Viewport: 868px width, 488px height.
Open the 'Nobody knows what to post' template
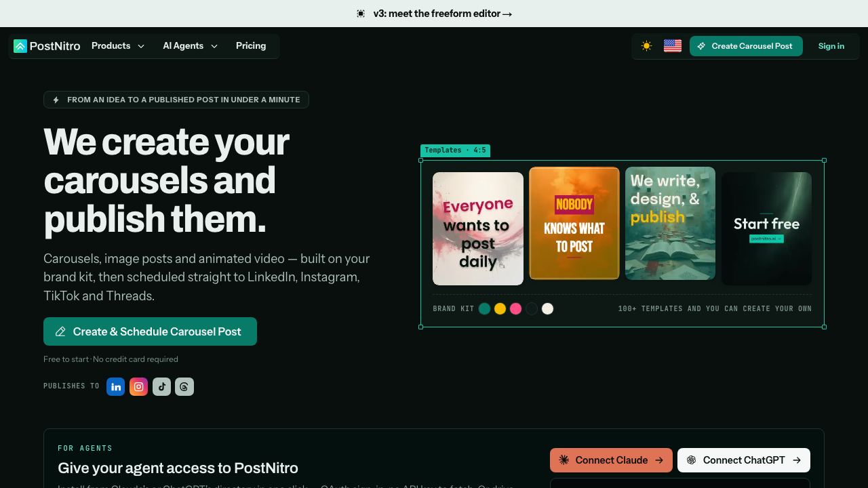(x=574, y=223)
